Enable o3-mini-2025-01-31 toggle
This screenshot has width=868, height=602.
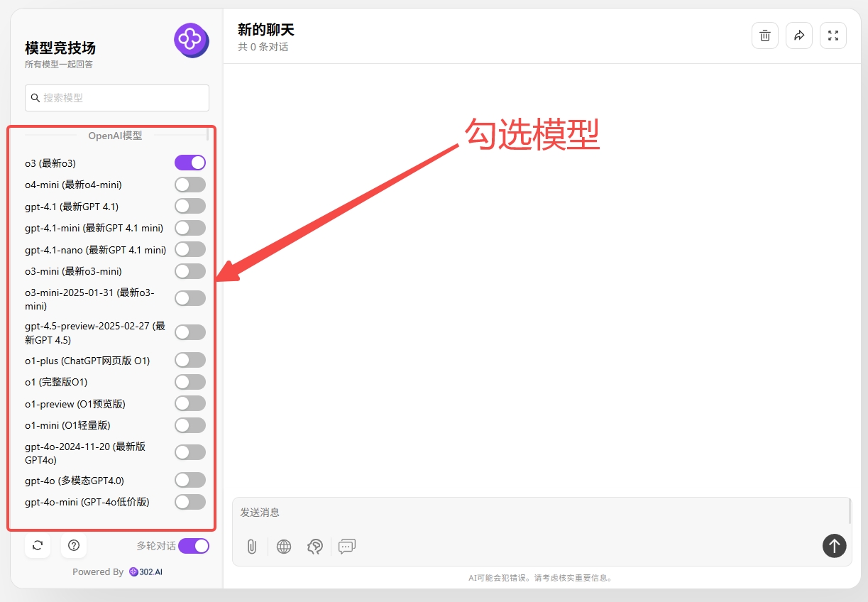190,298
